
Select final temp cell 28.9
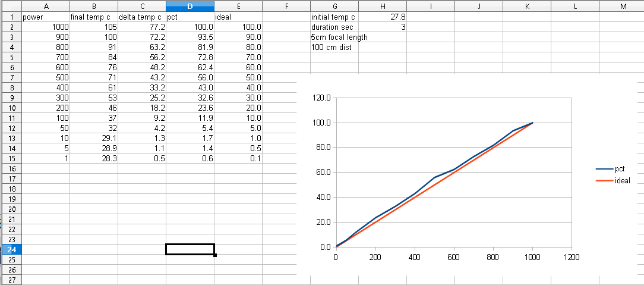click(x=94, y=149)
